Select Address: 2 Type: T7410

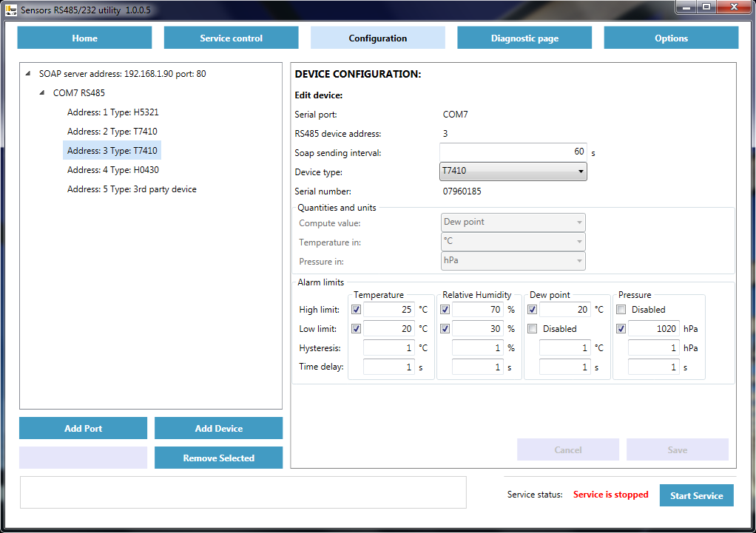112,131
